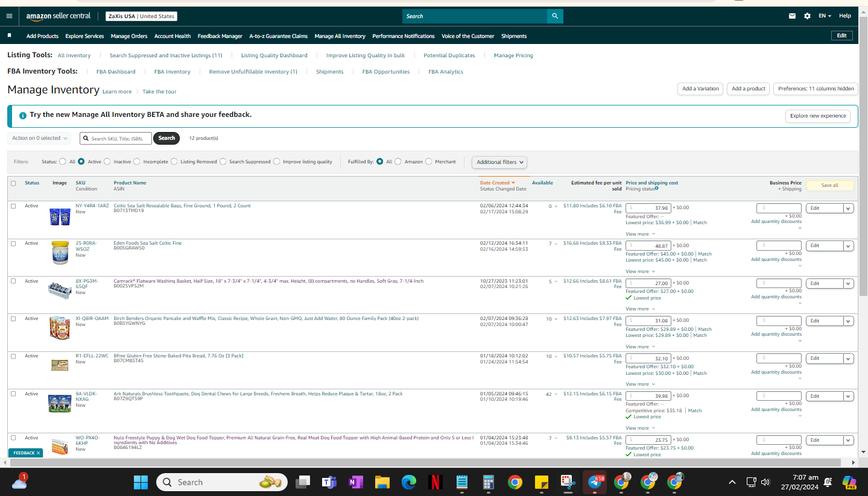Click the Amazon Seller Central logo

(59, 16)
